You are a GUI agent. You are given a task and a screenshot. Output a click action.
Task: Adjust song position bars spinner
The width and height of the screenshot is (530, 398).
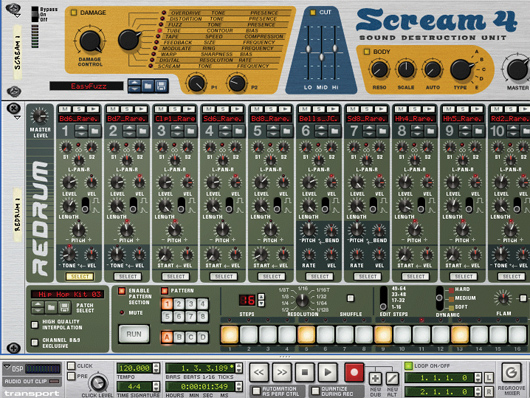pos(239,368)
